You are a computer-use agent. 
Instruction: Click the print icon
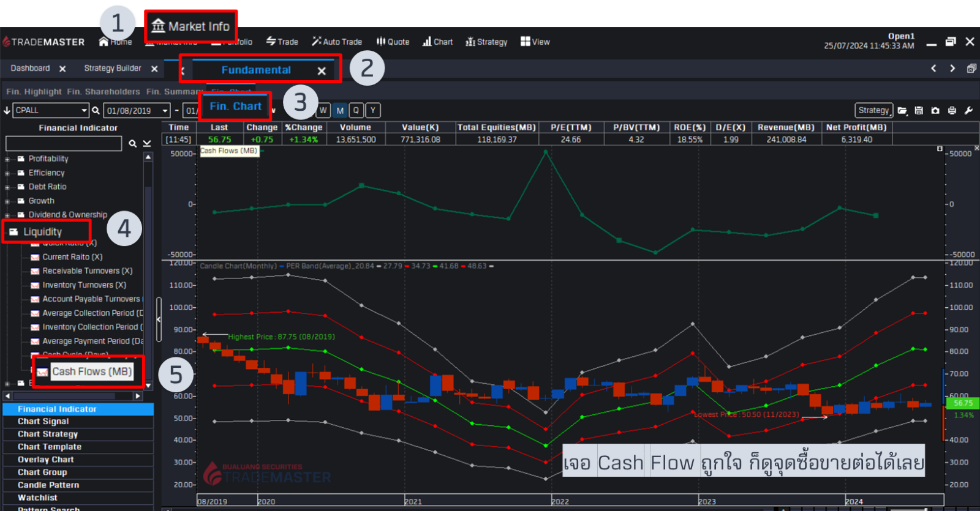pyautogui.click(x=952, y=111)
